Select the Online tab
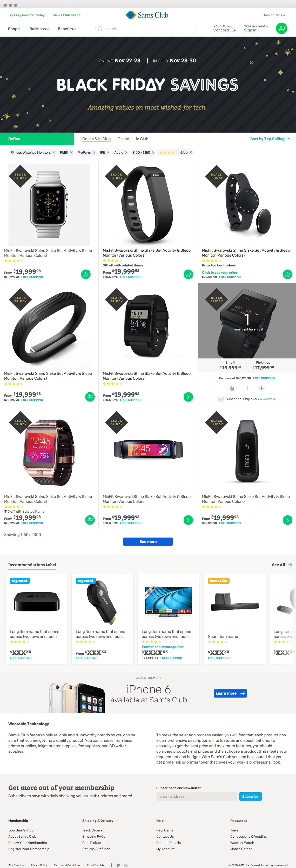Image resolution: width=296 pixels, height=868 pixels. [123, 139]
